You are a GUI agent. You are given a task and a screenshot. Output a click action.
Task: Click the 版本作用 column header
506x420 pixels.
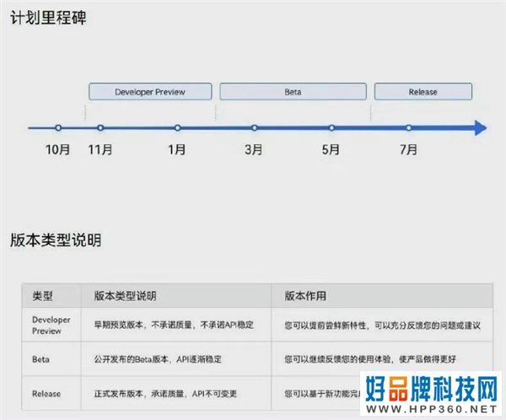click(305, 296)
